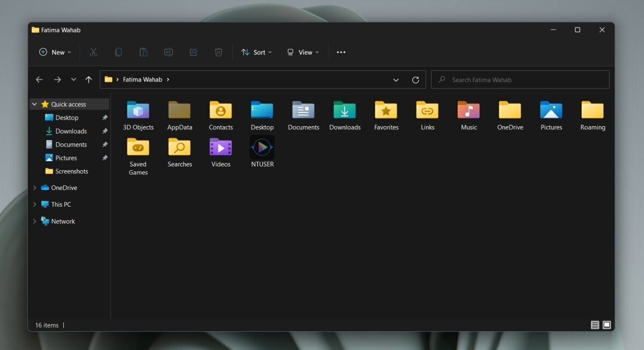Click the Copy icon in the toolbar
The height and width of the screenshot is (350, 644).
118,52
